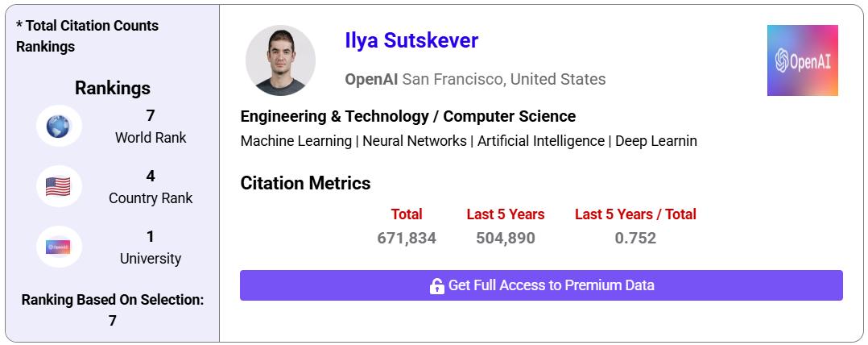Click the total citations value 671,834
Image resolution: width=868 pixels, height=345 pixels.
coord(407,238)
